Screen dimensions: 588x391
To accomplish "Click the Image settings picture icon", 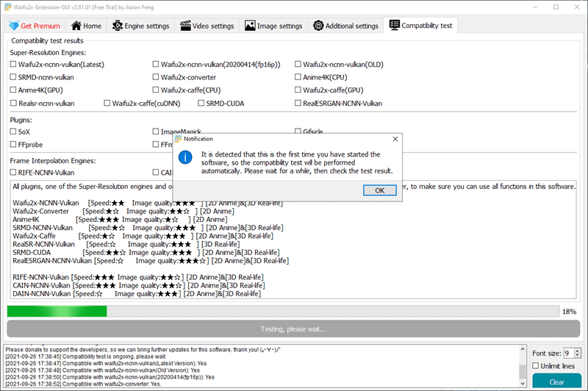I will [250, 26].
